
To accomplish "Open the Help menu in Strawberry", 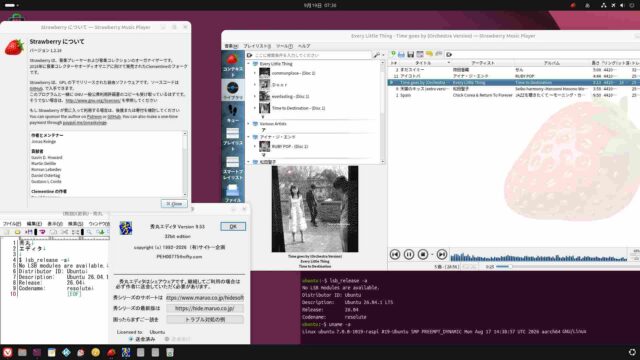I will [x=304, y=46].
